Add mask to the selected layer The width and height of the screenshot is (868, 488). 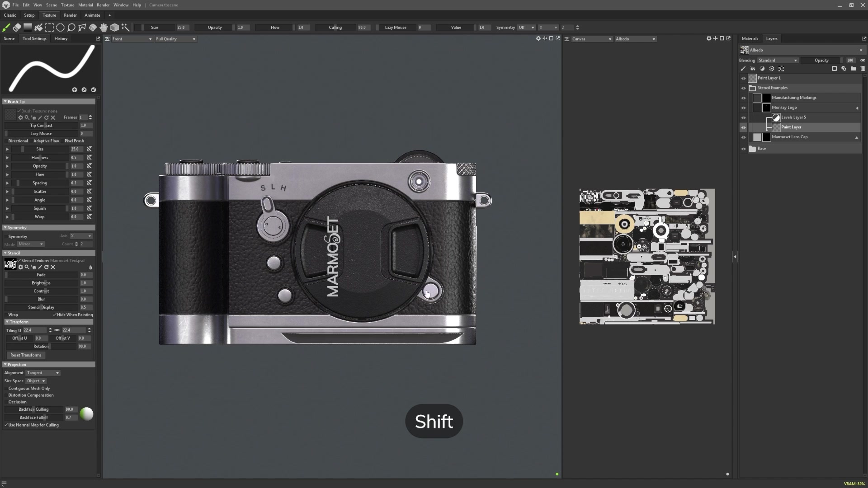point(834,69)
